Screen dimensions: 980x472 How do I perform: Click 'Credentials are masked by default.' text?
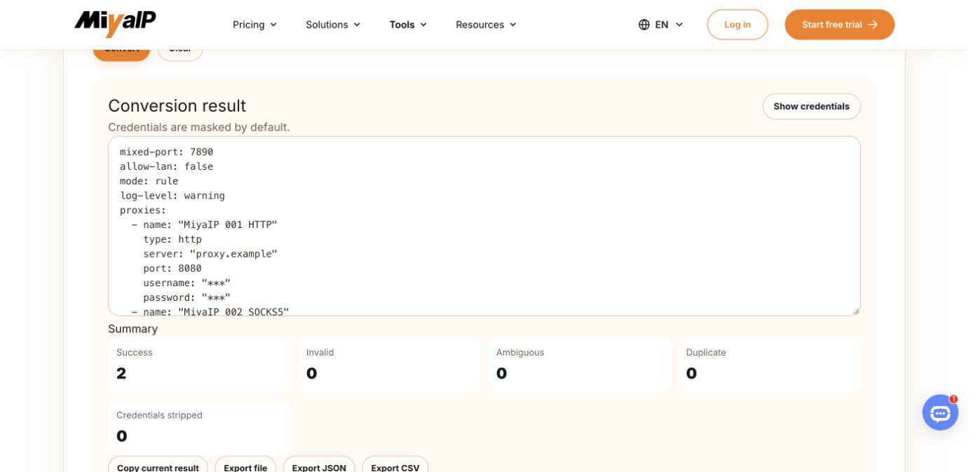(x=198, y=128)
